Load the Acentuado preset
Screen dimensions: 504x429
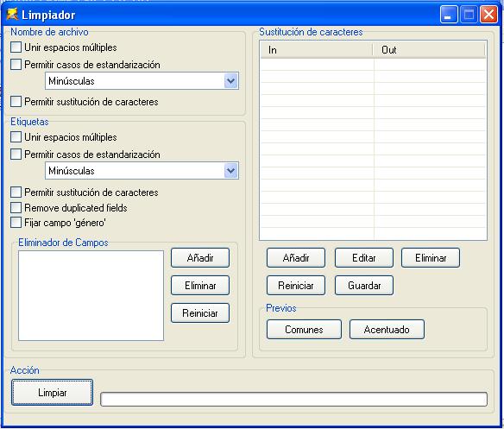point(387,330)
